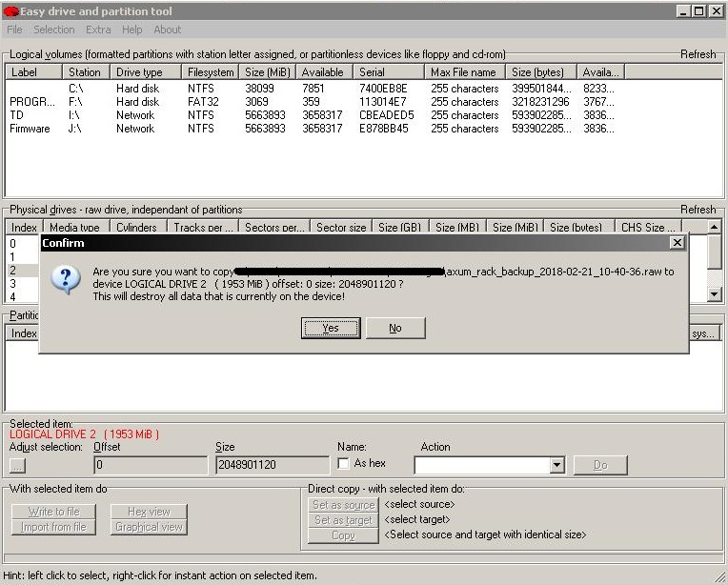Open the Extra menu
Image resolution: width=728 pixels, height=585 pixels.
(98, 30)
